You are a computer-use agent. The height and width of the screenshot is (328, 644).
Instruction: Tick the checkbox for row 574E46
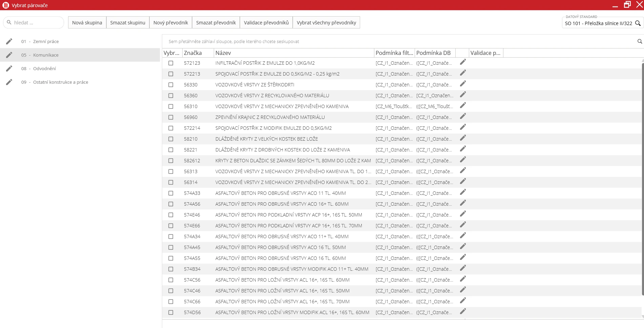[171, 215]
